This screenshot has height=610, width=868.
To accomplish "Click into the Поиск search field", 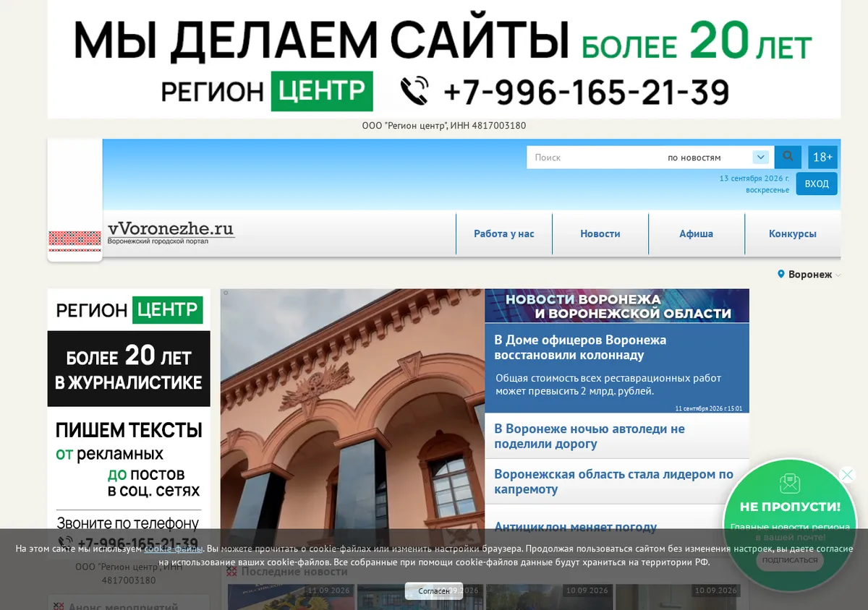I will pos(593,157).
